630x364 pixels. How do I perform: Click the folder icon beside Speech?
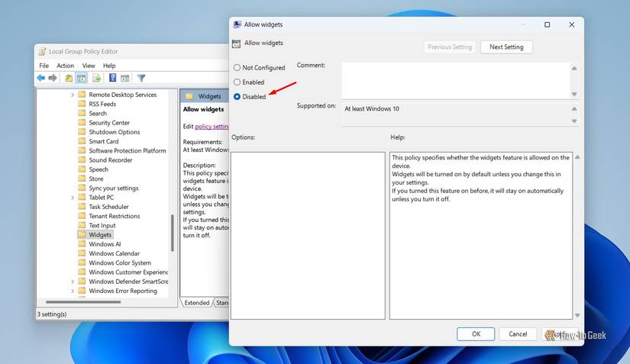coord(82,169)
